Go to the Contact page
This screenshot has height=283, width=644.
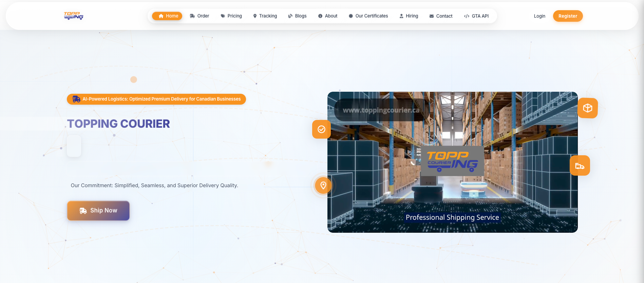pyautogui.click(x=441, y=16)
